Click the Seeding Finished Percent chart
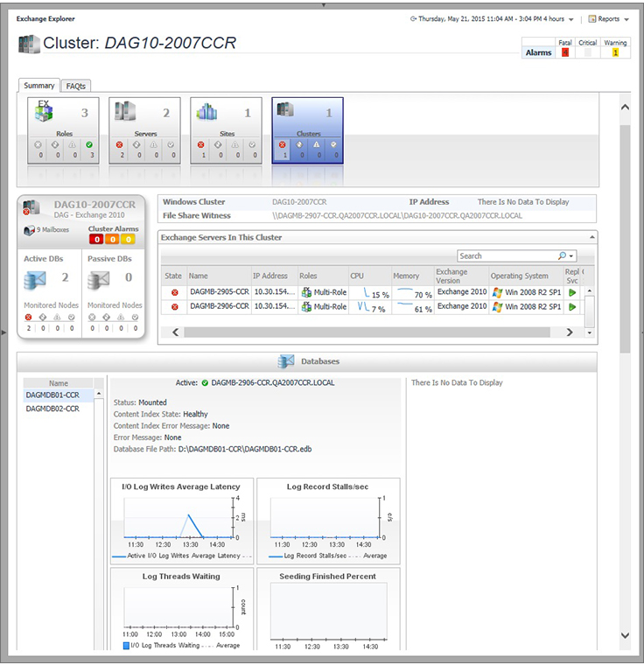This screenshot has height=665, width=644. [x=328, y=609]
